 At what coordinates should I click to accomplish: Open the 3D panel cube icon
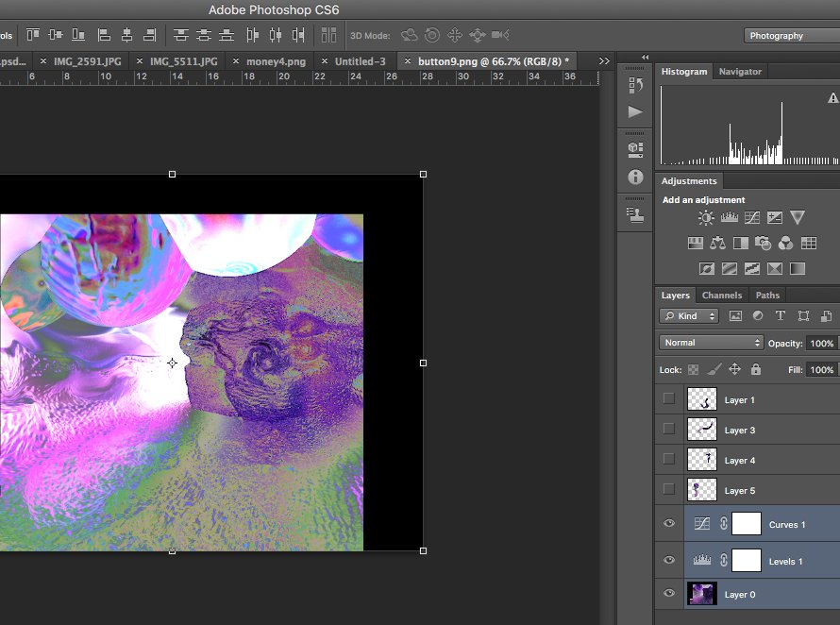(x=635, y=149)
